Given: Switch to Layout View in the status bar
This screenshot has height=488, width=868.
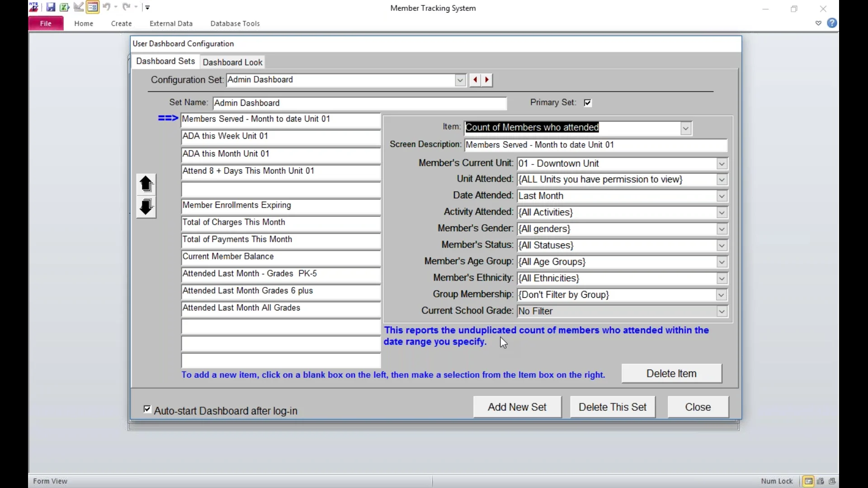Looking at the screenshot, I should 832,481.
